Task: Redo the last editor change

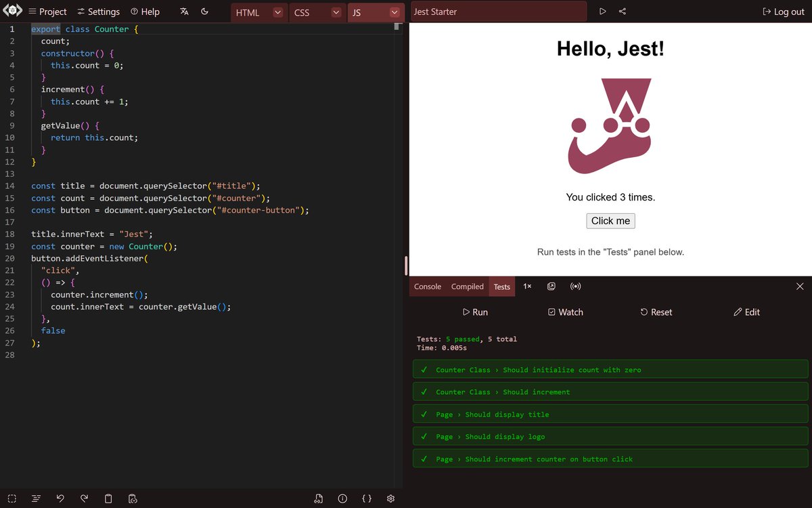Action: 85,499
